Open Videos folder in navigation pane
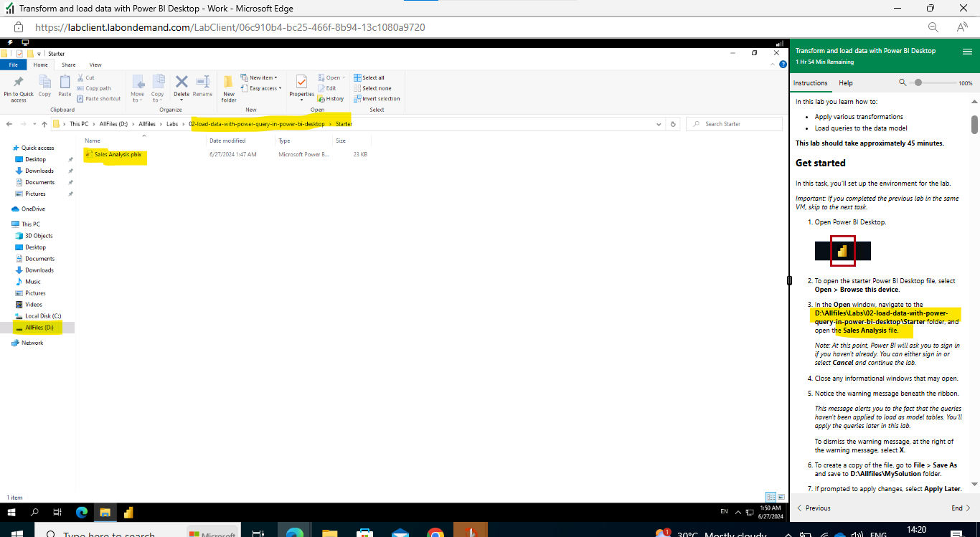The image size is (980, 537). click(34, 305)
